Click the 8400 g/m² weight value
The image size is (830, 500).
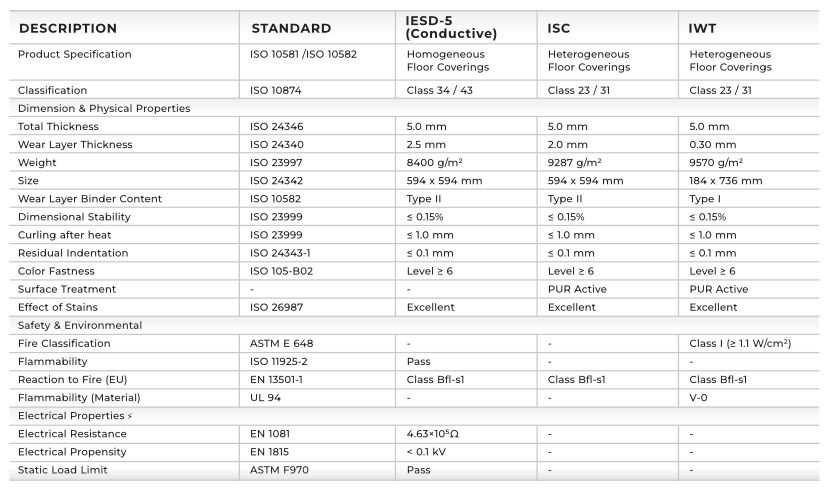pos(435,163)
